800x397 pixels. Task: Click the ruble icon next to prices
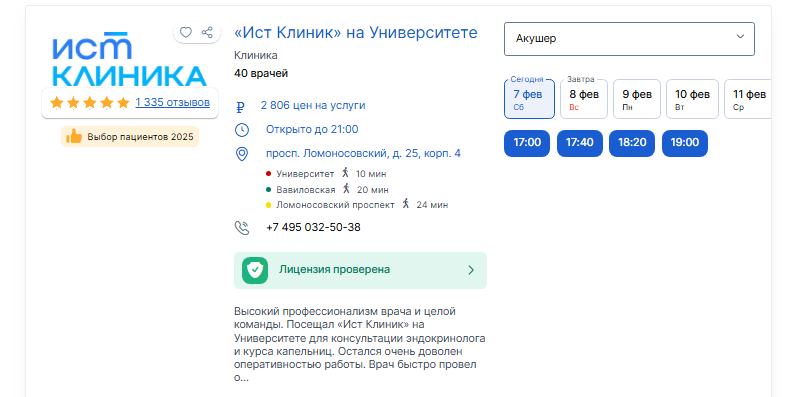(x=241, y=107)
